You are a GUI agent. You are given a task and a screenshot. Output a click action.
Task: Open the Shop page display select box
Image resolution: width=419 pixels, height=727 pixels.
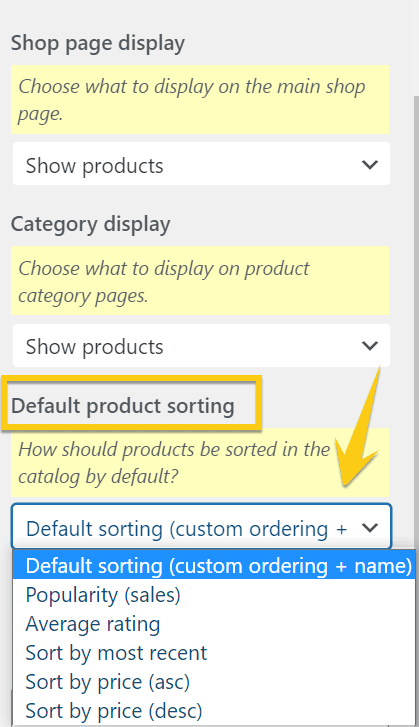pos(201,164)
